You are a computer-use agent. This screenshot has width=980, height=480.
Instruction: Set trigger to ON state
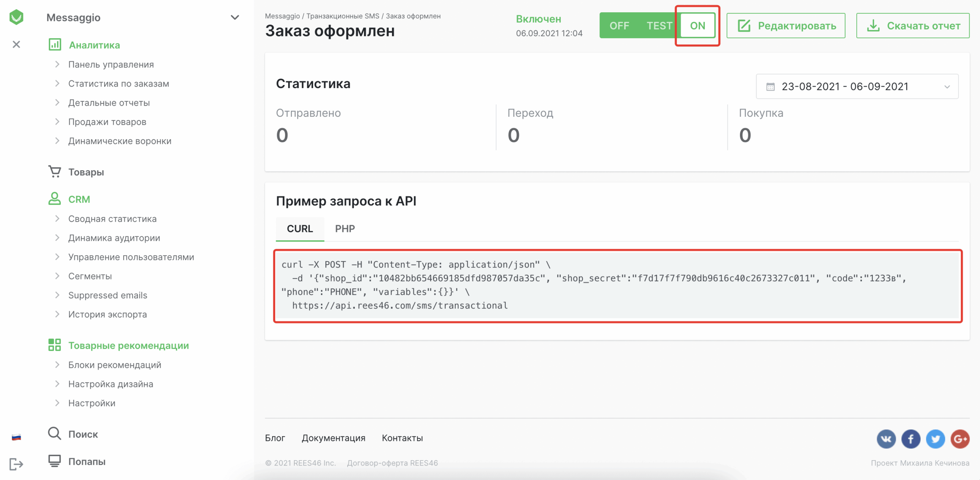click(x=697, y=26)
